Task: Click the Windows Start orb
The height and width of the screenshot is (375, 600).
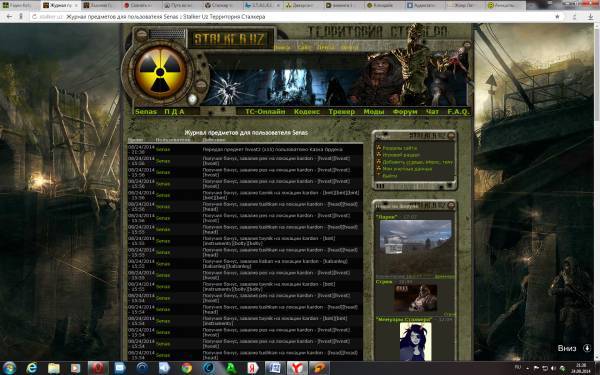Action: (9, 368)
